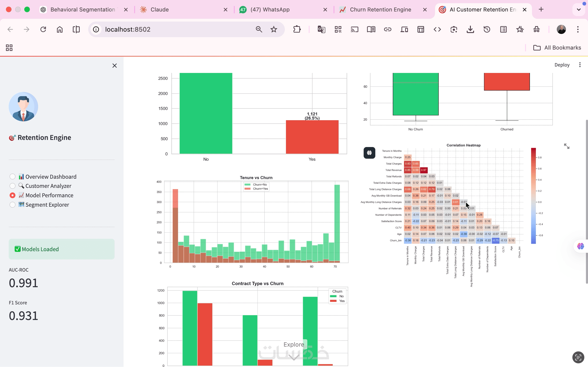Open the translate page icon
Image resolution: width=588 pixels, height=367 pixels.
click(x=321, y=30)
